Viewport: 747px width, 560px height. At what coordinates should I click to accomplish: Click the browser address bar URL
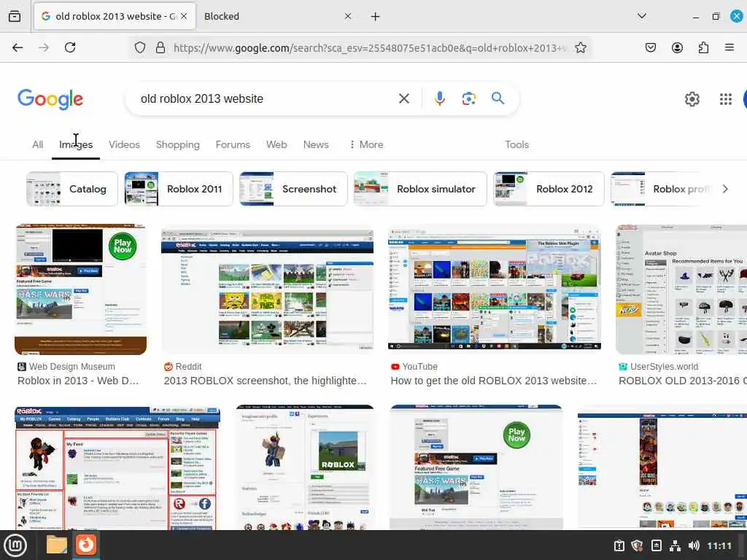(x=369, y=47)
